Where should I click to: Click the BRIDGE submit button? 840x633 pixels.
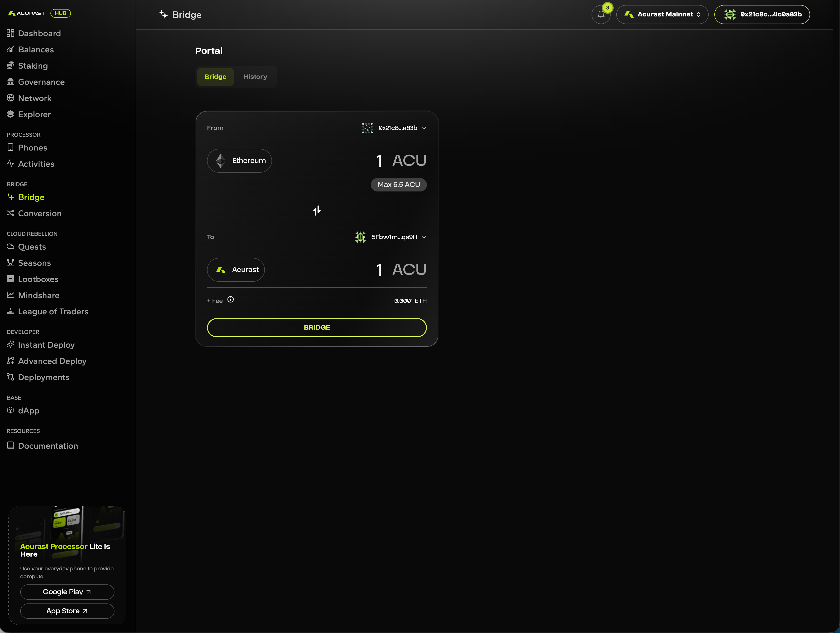tap(316, 327)
